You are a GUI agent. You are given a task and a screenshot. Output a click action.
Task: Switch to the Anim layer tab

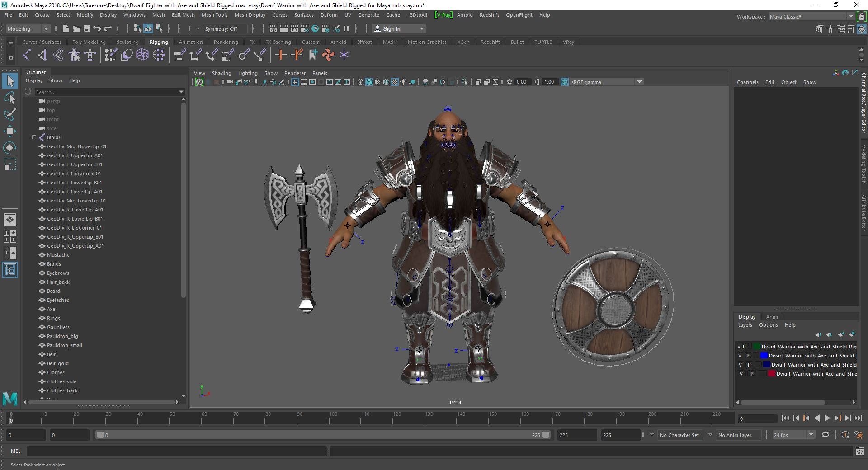click(772, 317)
